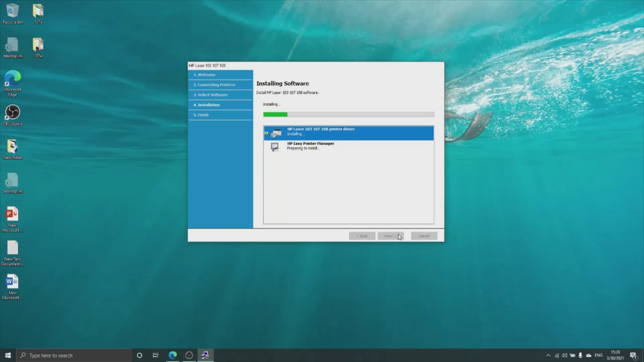
Task: Click the Cancel button in the installer
Action: coord(424,236)
